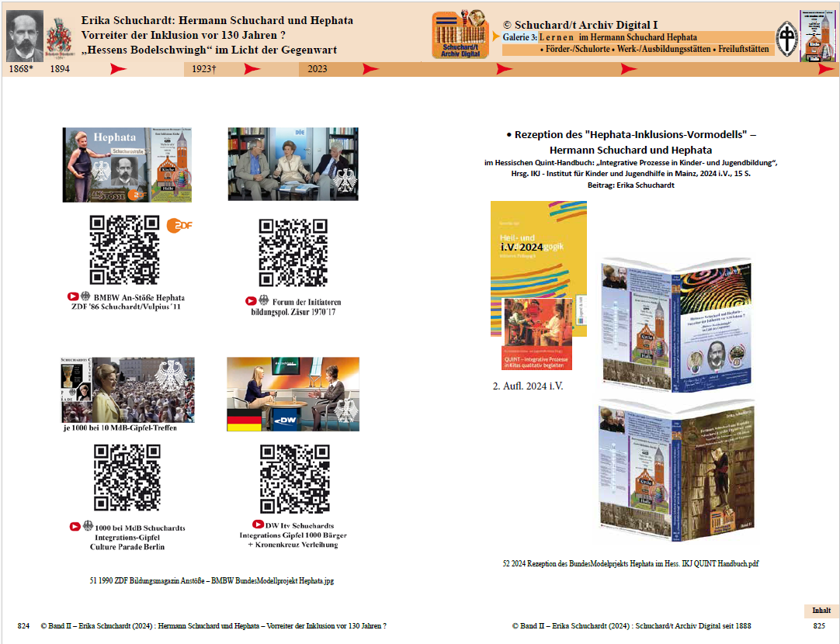The image size is (840, 644).
Task: Click YouTube icon beside DW Itv Schuchardts
Action: [258, 525]
